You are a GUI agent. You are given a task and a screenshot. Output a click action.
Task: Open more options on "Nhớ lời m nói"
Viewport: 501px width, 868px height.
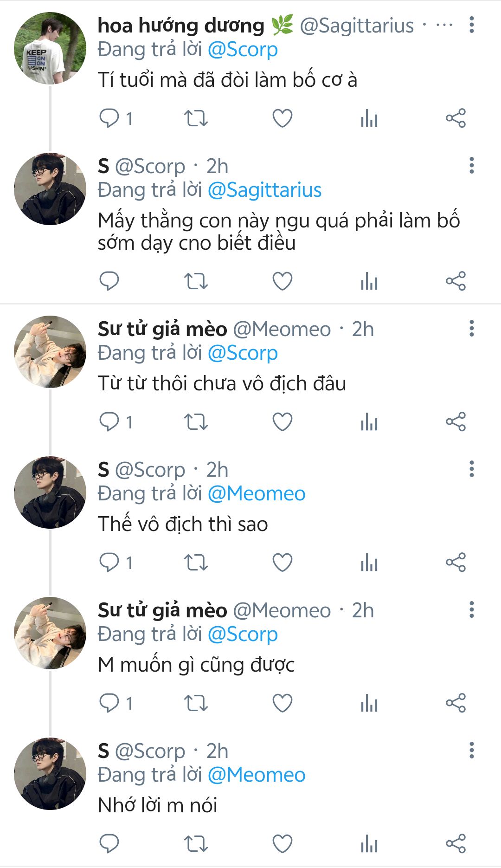(471, 751)
